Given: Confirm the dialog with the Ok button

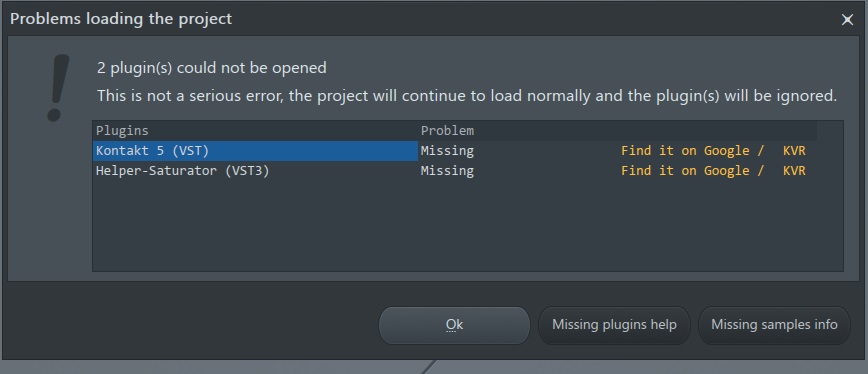Looking at the screenshot, I should (454, 325).
